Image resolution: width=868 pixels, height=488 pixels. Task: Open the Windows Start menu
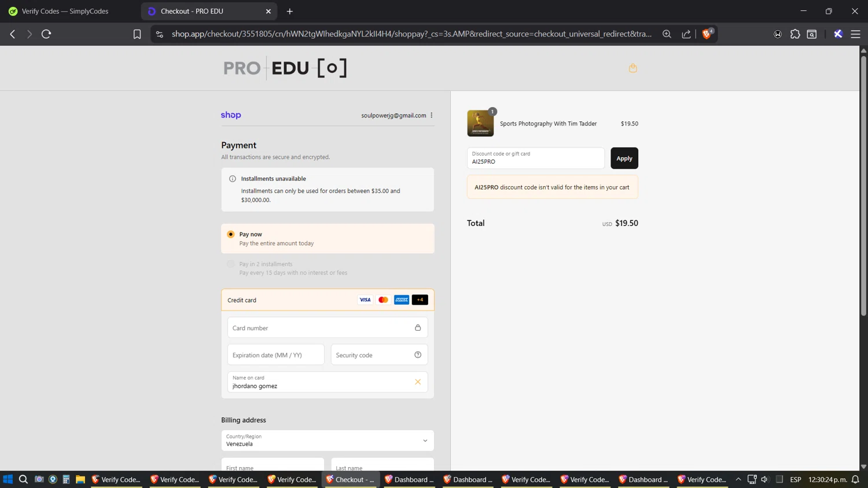click(x=8, y=479)
